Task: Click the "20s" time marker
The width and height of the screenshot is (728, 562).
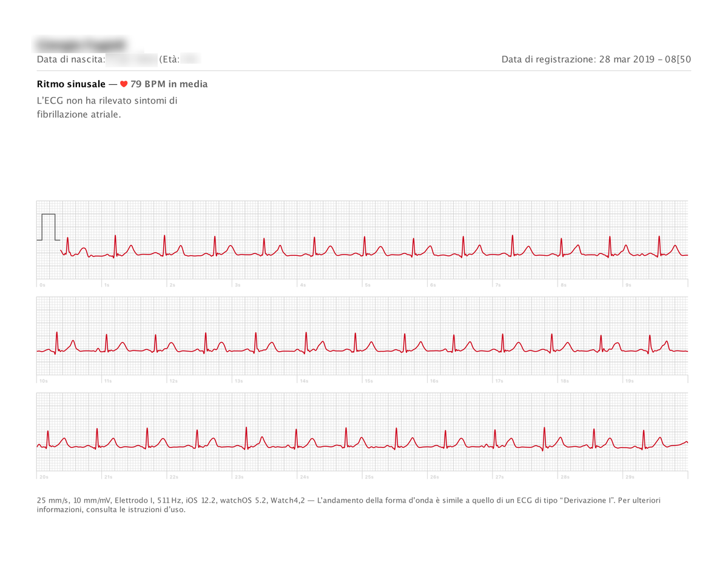Action: [x=44, y=477]
